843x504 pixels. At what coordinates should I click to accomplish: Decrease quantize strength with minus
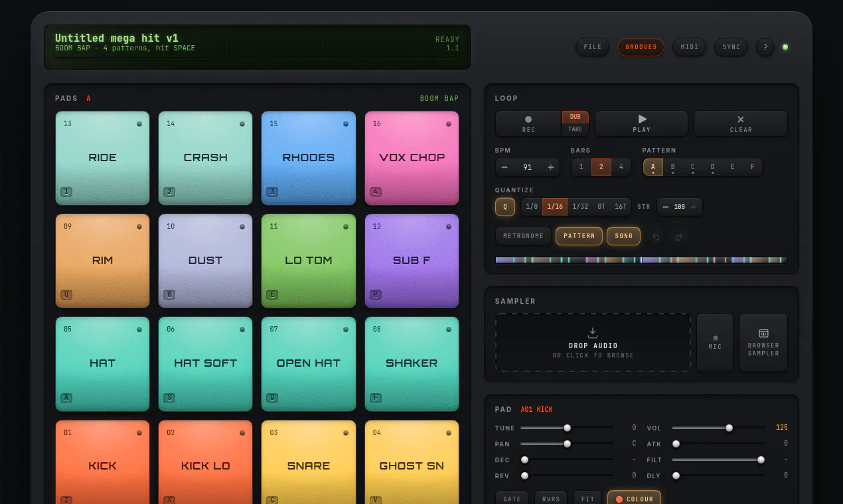tap(665, 207)
